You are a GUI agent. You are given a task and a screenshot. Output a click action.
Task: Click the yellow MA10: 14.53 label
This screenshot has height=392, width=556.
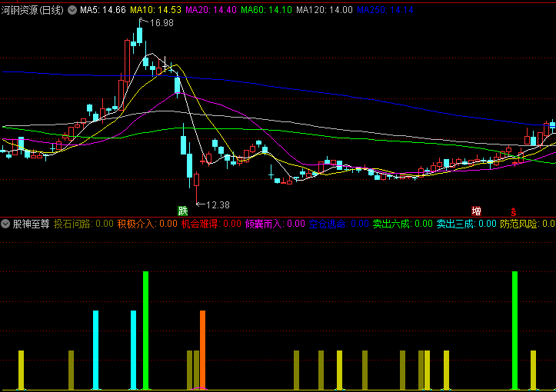point(155,10)
